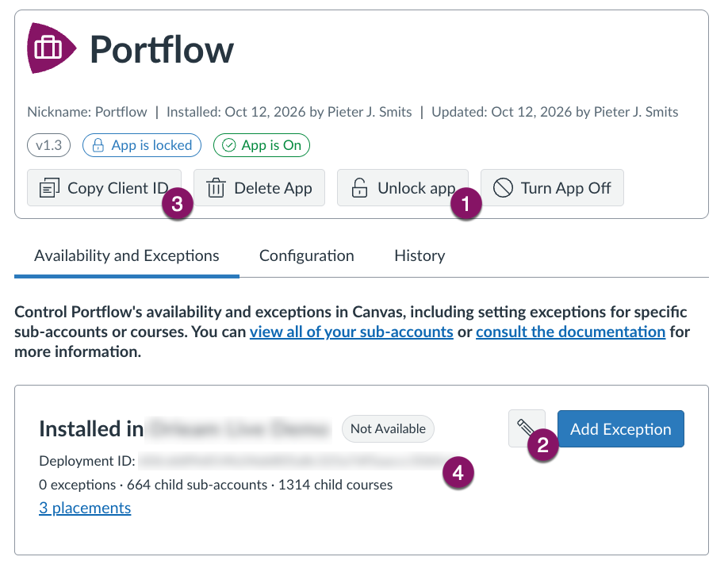The image size is (728, 572).
Task: Open 'view all of your sub-accounts' link
Action: (x=351, y=332)
